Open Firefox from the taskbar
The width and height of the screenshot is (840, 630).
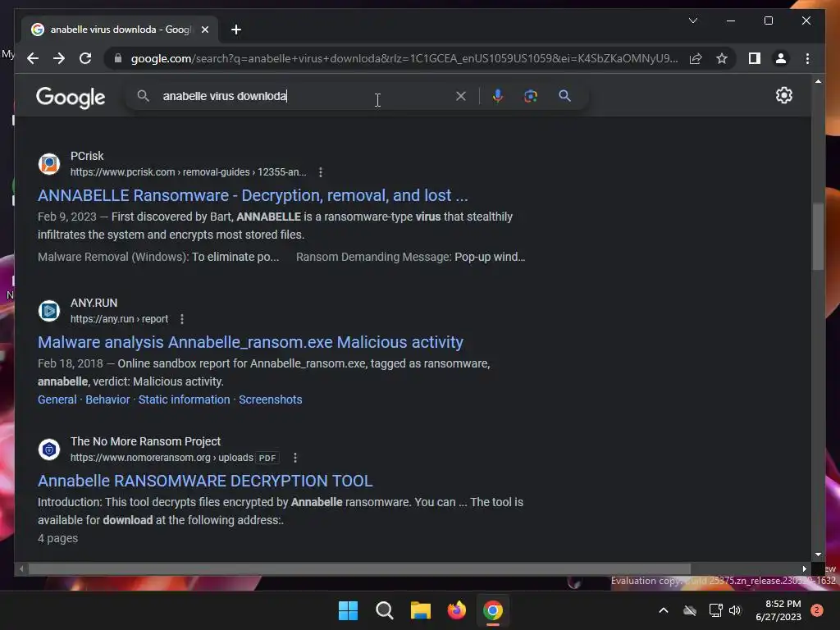(456, 610)
